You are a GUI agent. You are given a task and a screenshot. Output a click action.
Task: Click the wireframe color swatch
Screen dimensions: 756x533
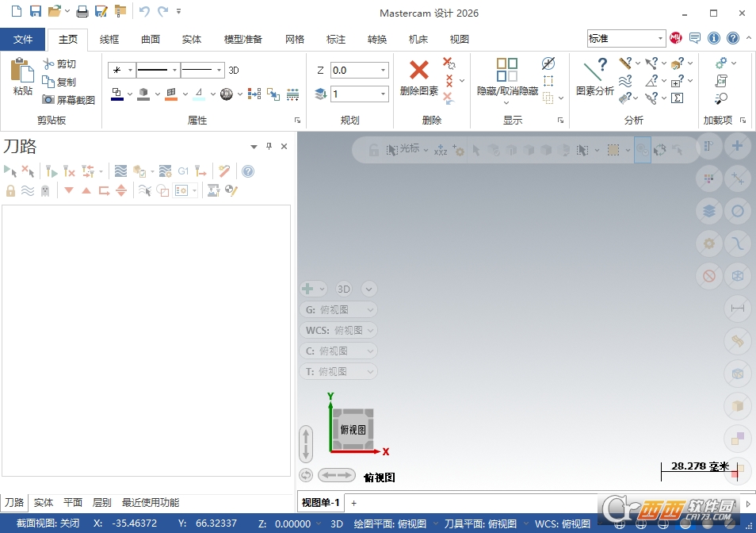[117, 94]
